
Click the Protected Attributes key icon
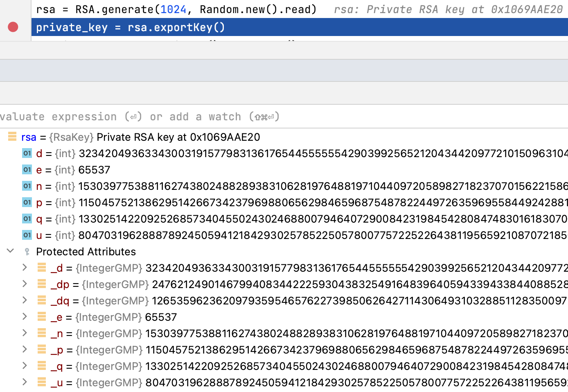tap(27, 251)
